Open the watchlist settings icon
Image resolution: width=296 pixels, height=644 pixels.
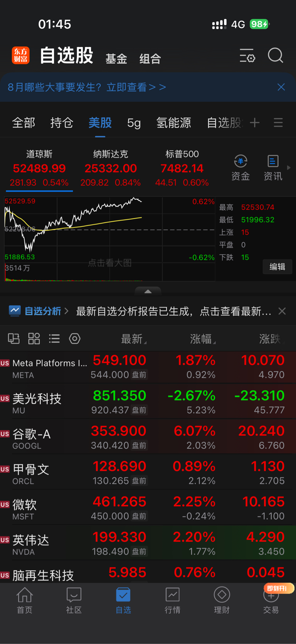[x=247, y=56]
